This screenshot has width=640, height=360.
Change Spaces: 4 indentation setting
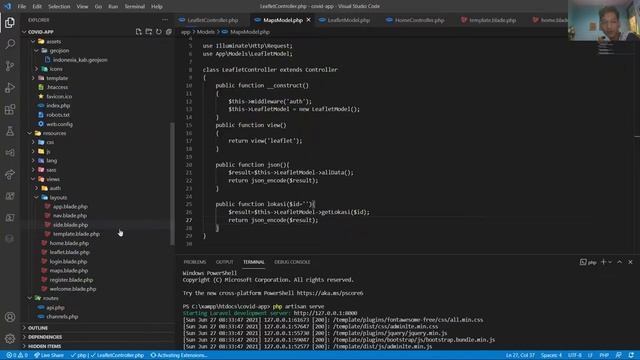pos(551,356)
